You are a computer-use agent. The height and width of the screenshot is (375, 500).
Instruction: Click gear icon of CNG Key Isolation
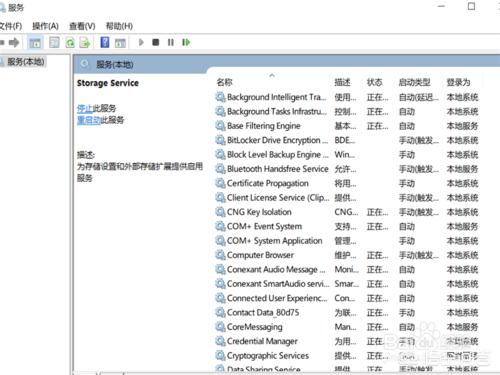(x=220, y=212)
